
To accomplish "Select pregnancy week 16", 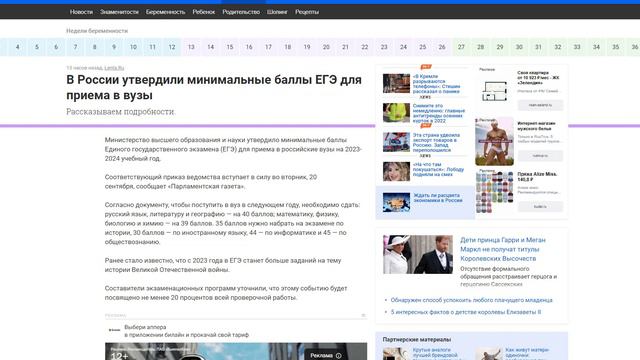I will (249, 47).
